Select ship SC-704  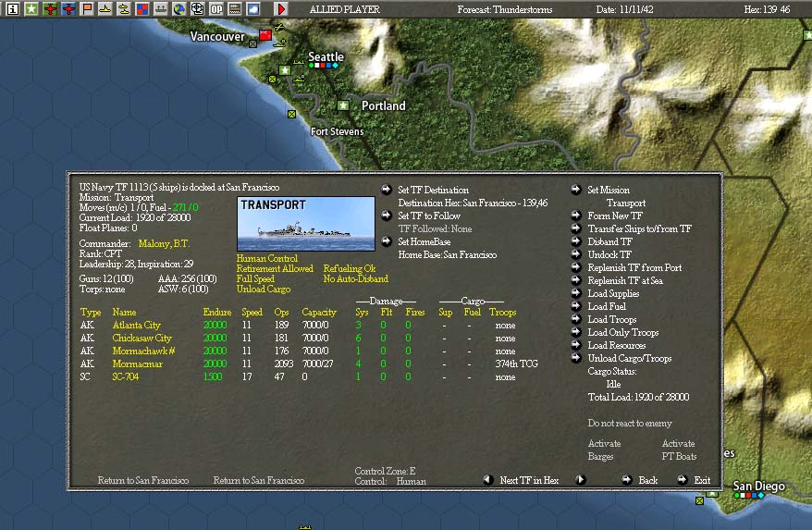click(x=126, y=376)
